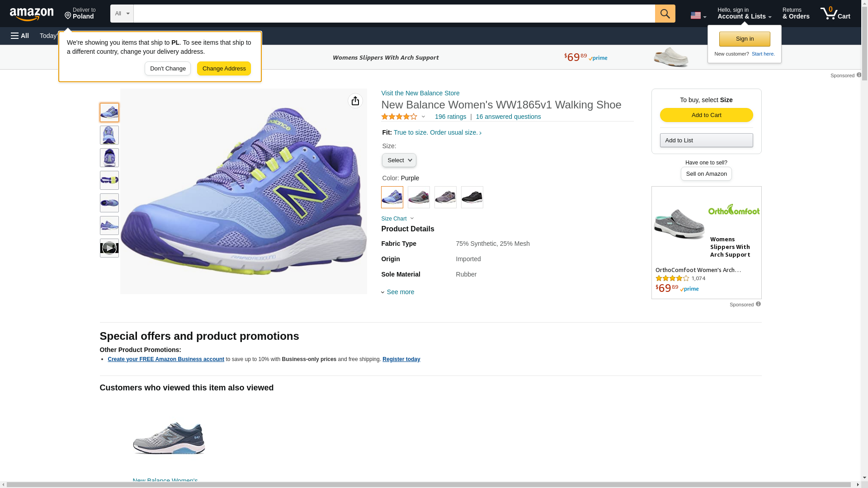
Task: Click the search magnifier Go button
Action: (x=665, y=14)
